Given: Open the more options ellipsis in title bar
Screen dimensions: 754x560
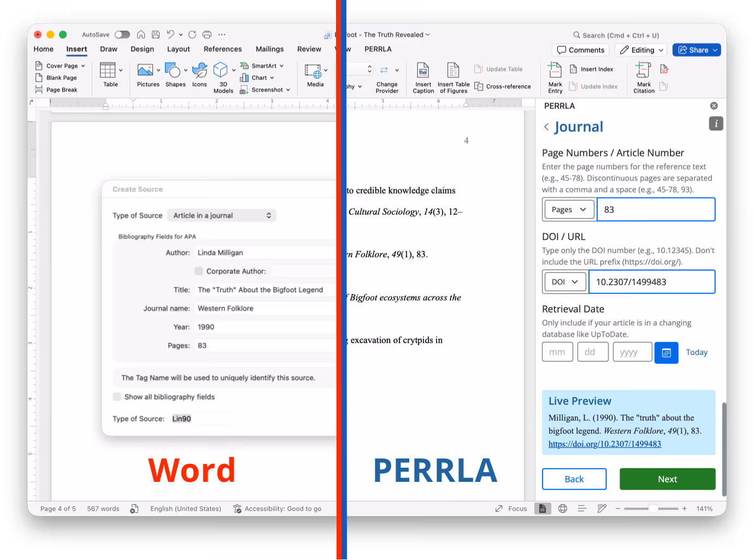Looking at the screenshot, I should point(222,34).
